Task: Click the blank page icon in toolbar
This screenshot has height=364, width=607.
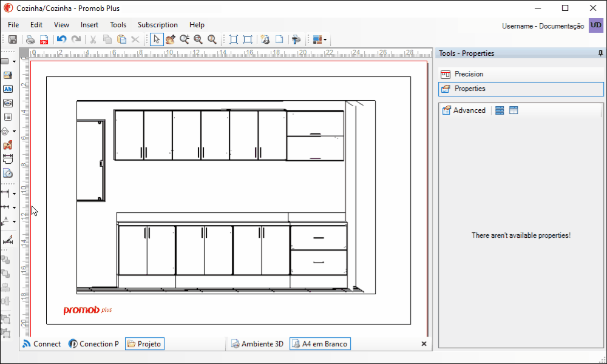Action: 279,39
